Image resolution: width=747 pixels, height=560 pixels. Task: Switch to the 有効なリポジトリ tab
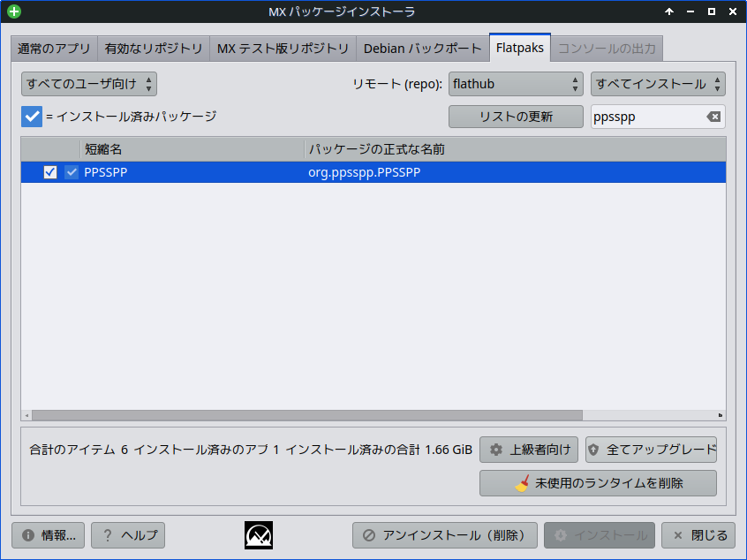(154, 49)
